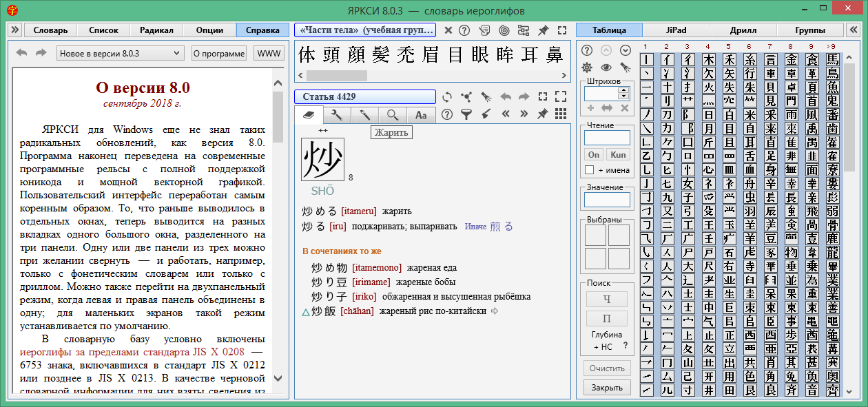The image size is (868, 407).
Task: Click the WWW button
Action: coord(269,53)
